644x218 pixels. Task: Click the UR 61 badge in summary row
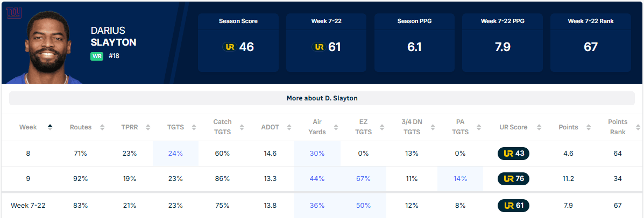click(513, 206)
